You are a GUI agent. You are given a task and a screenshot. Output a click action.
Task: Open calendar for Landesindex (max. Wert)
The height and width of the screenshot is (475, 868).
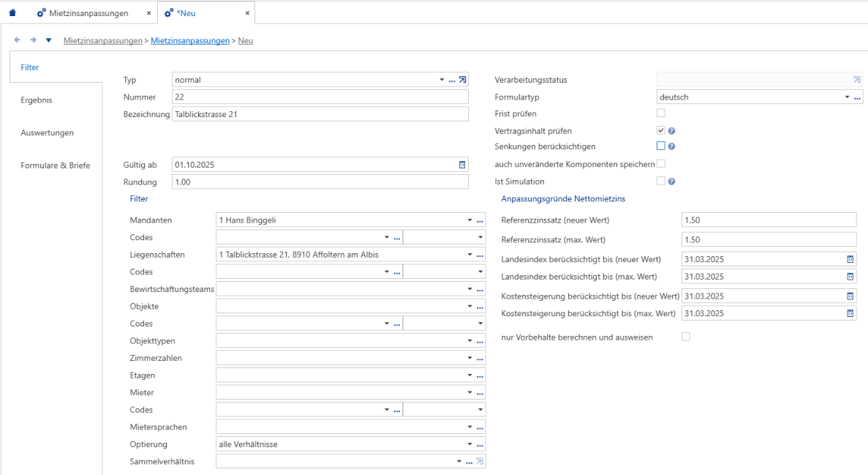[x=850, y=276]
